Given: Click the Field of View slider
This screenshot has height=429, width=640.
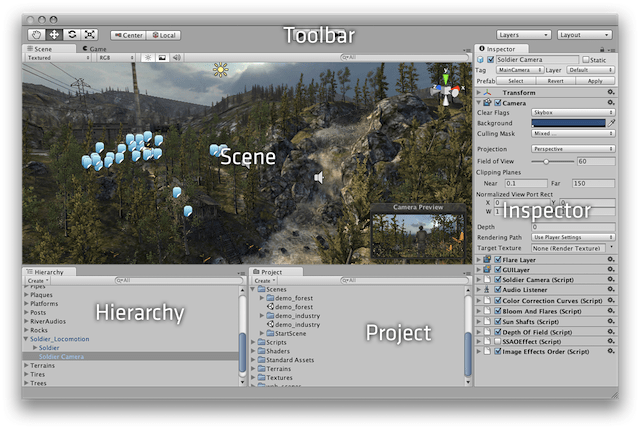Looking at the screenshot, I should point(546,161).
